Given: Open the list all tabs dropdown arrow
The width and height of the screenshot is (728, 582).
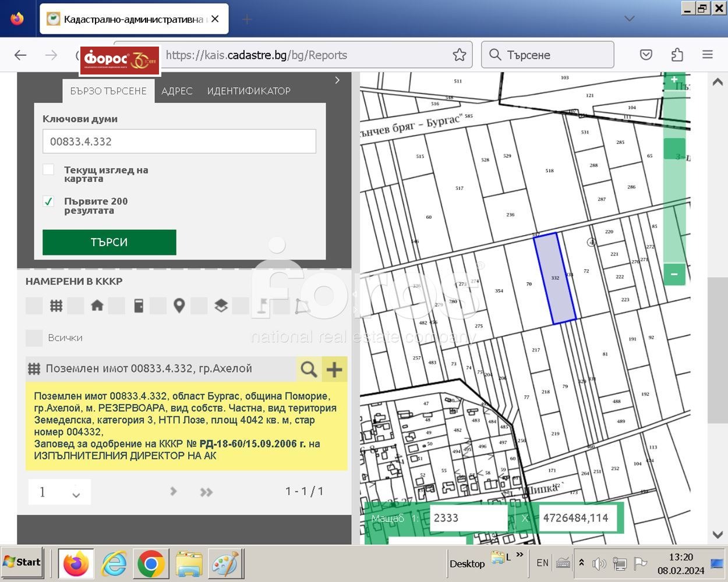Looking at the screenshot, I should point(629,19).
